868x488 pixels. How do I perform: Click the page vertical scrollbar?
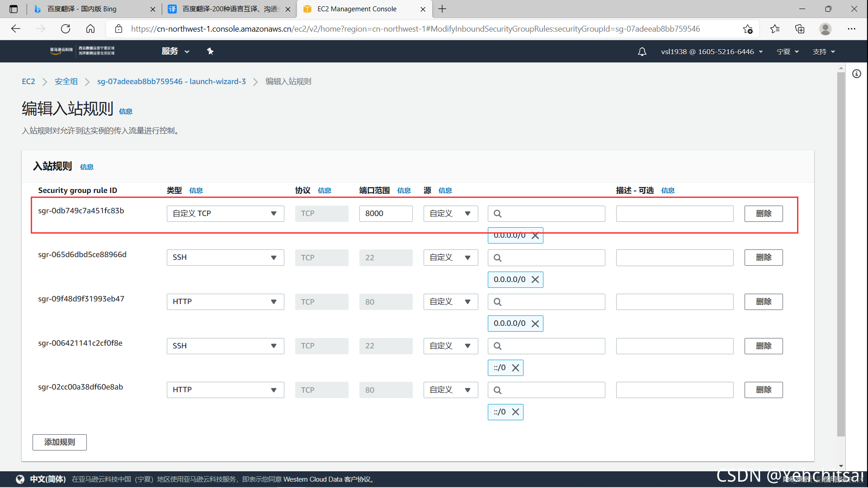[x=841, y=253]
